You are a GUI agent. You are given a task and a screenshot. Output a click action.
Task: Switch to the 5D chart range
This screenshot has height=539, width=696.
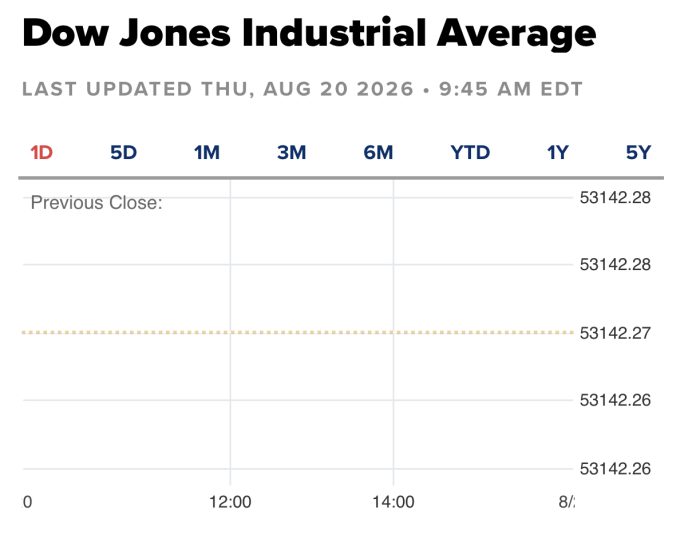tap(123, 153)
